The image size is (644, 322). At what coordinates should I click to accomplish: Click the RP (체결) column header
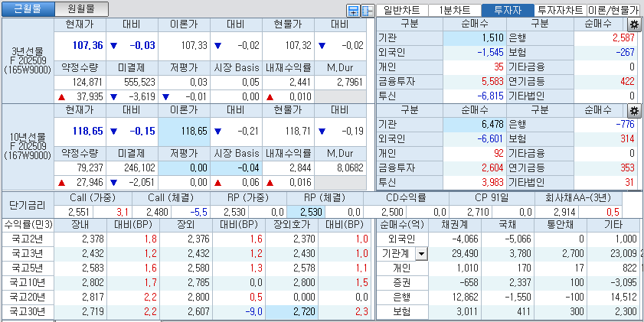(325, 198)
